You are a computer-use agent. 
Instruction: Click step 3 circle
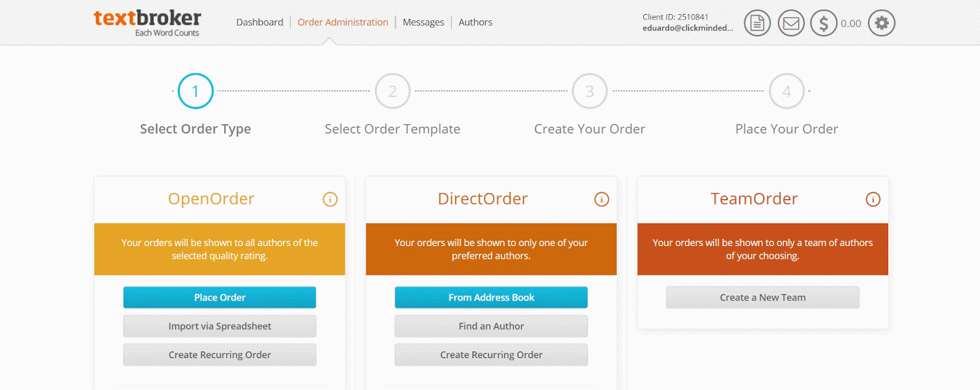point(589,91)
